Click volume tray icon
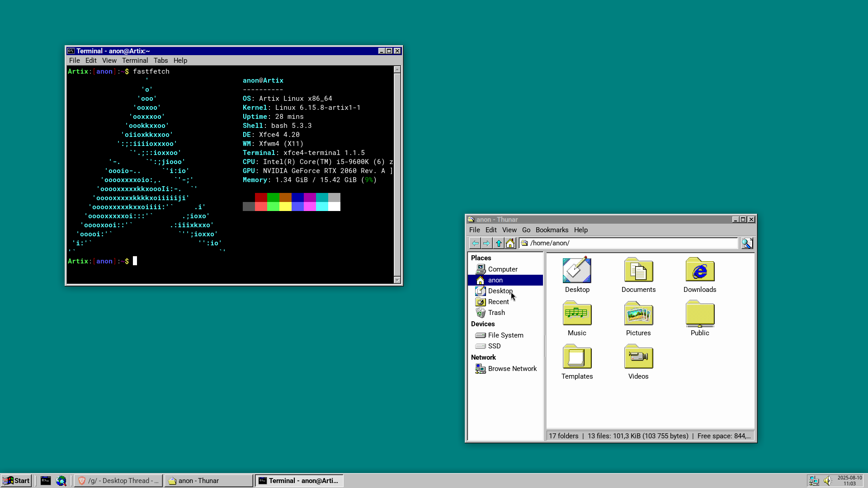 [x=827, y=481]
